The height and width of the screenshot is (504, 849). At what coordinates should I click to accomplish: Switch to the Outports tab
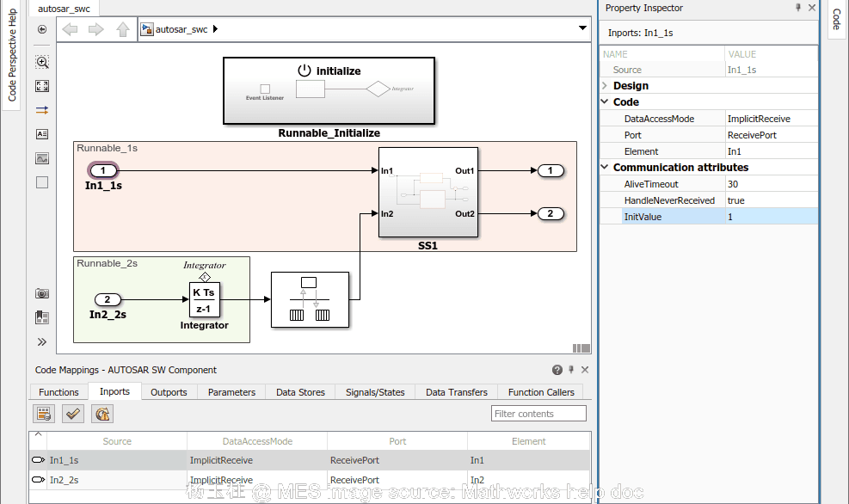(169, 391)
